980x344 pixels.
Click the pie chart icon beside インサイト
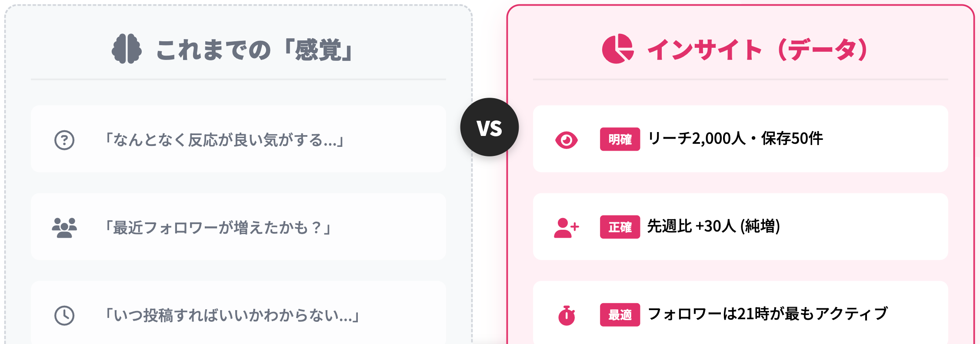617,49
